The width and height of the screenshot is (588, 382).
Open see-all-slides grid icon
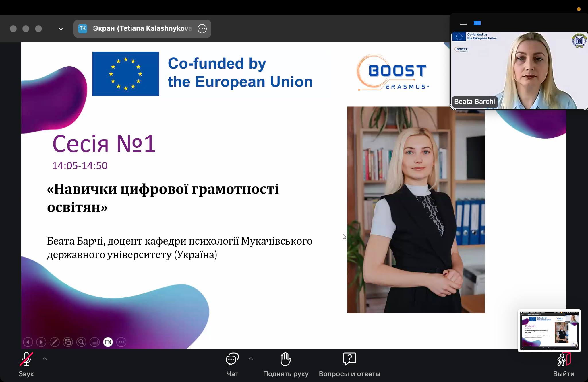(68, 342)
